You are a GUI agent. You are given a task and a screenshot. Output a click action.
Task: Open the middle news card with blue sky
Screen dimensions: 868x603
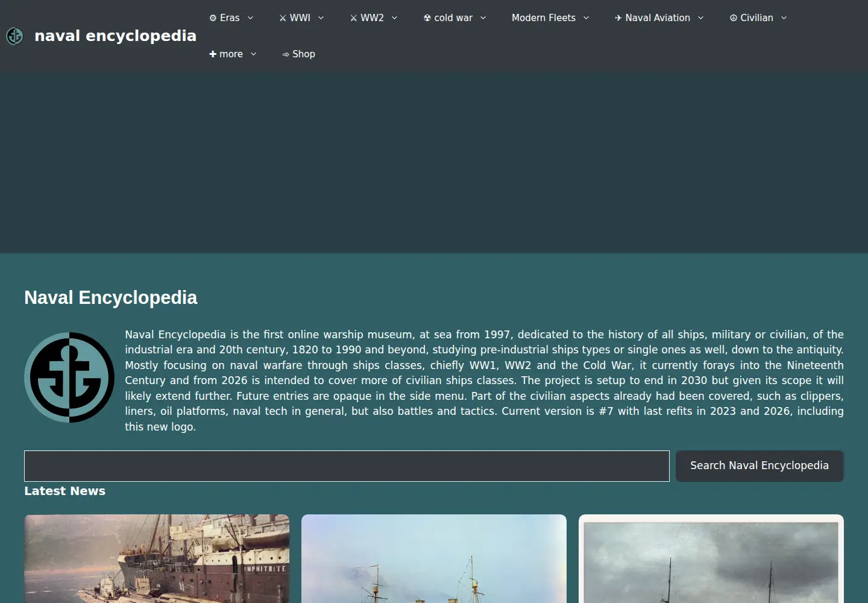(x=434, y=558)
